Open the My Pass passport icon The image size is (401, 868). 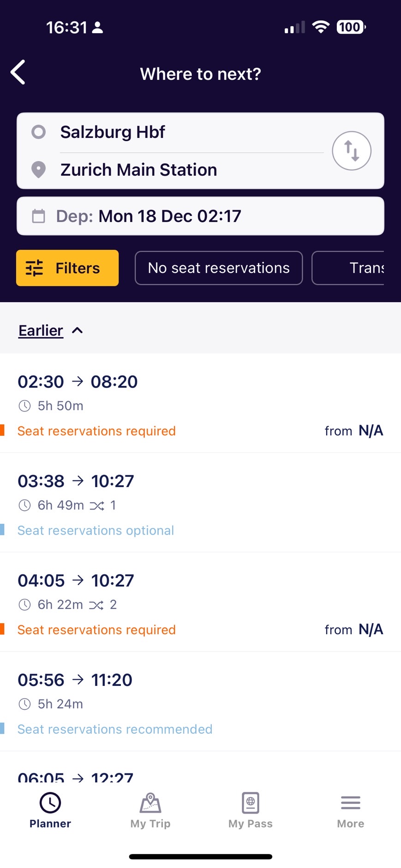(251, 803)
